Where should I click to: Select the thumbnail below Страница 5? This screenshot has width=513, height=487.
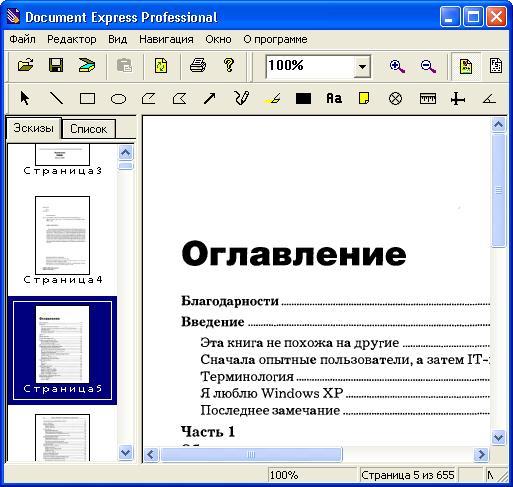click(62, 437)
